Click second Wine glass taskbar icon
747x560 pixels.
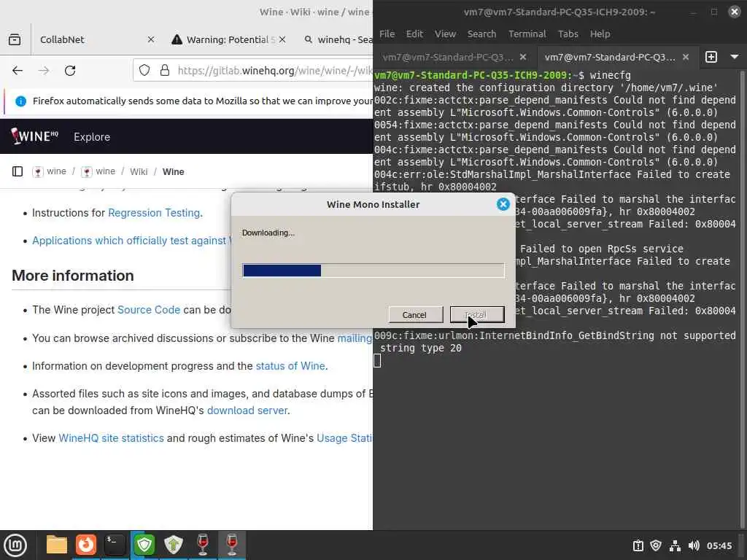[231, 545]
